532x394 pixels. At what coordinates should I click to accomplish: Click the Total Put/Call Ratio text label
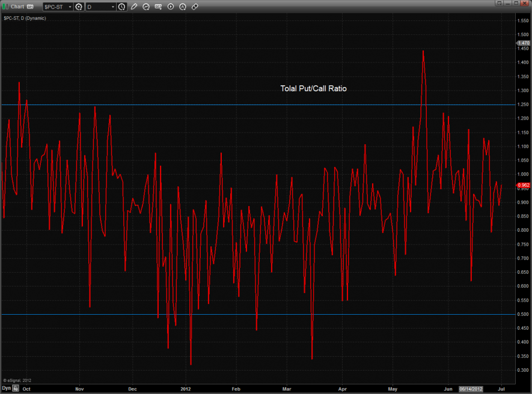313,88
